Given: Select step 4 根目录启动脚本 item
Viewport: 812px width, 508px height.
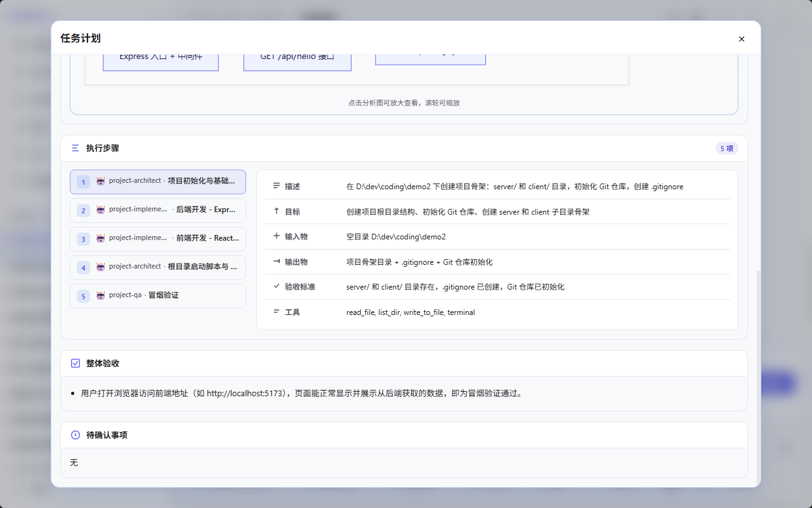Looking at the screenshot, I should [x=158, y=267].
